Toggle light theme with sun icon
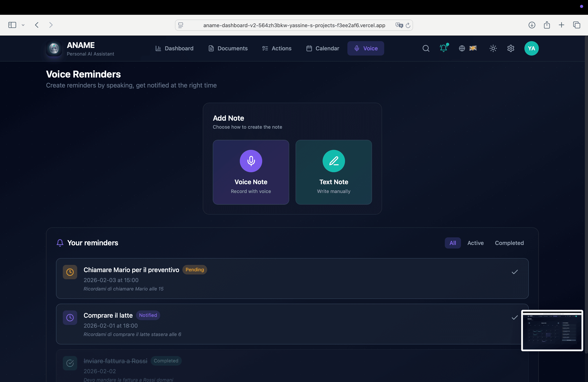 click(493, 48)
